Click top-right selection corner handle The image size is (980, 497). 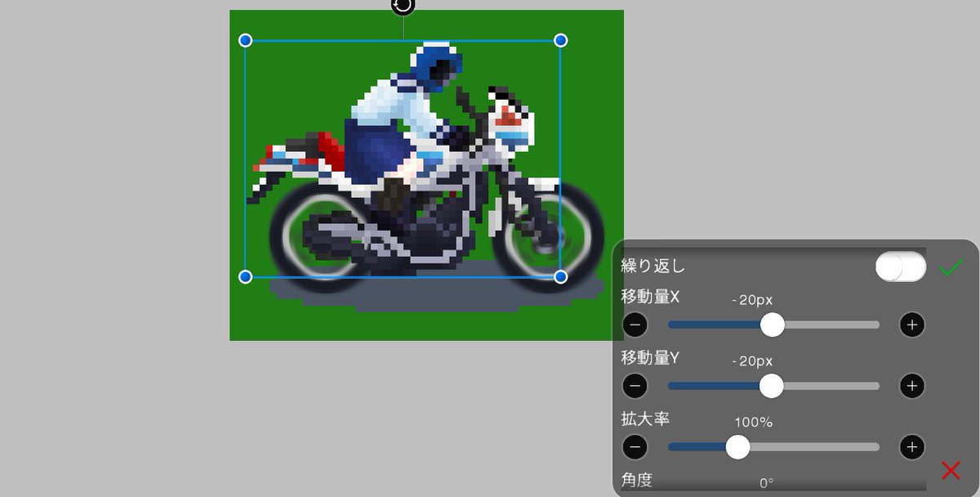(560, 40)
